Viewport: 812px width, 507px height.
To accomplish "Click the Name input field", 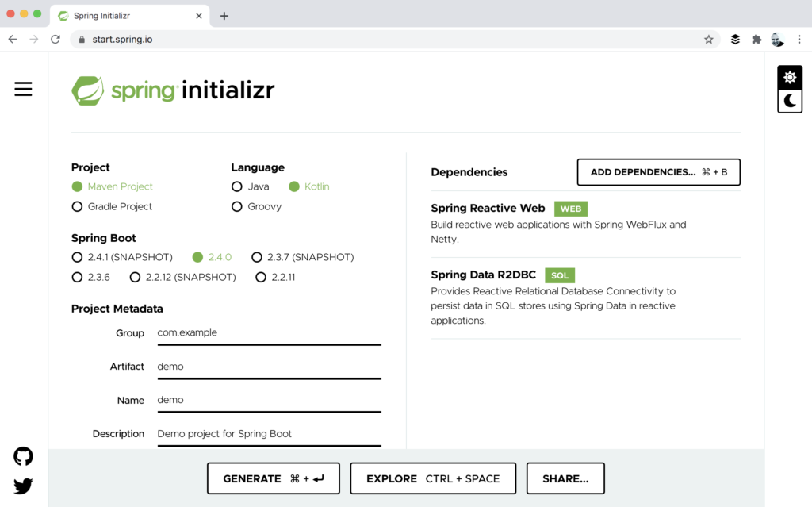I will click(270, 401).
